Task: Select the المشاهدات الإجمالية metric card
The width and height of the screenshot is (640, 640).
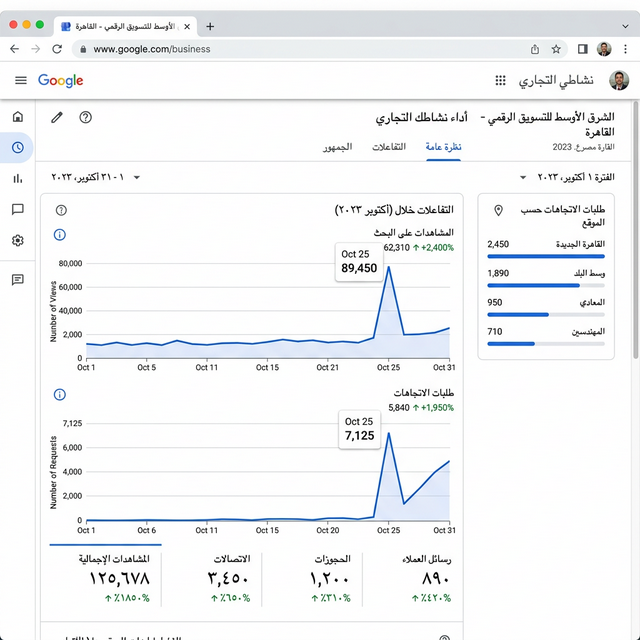Action: pyautogui.click(x=105, y=577)
